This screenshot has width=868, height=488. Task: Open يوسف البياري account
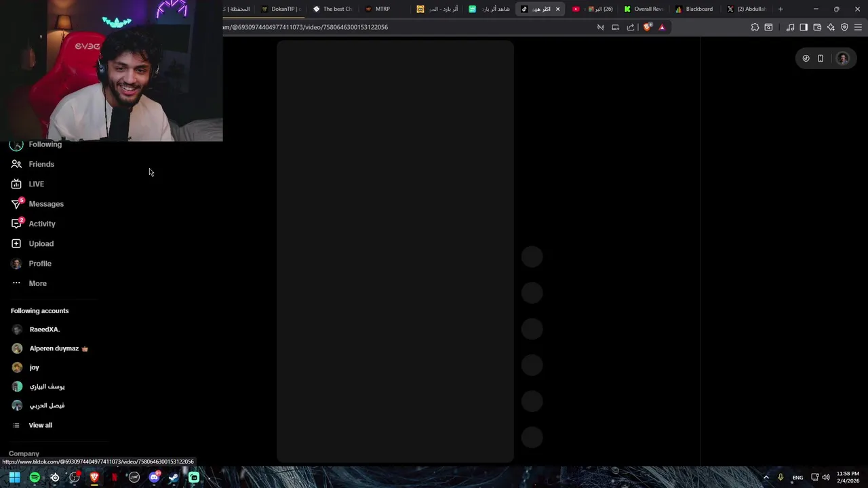47,386
